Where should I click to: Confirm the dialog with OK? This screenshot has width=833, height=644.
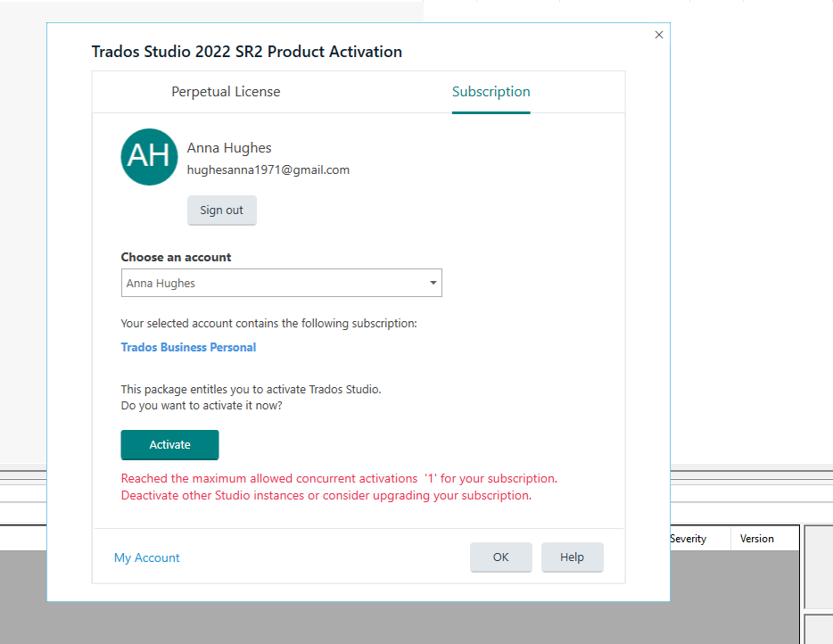click(x=500, y=557)
